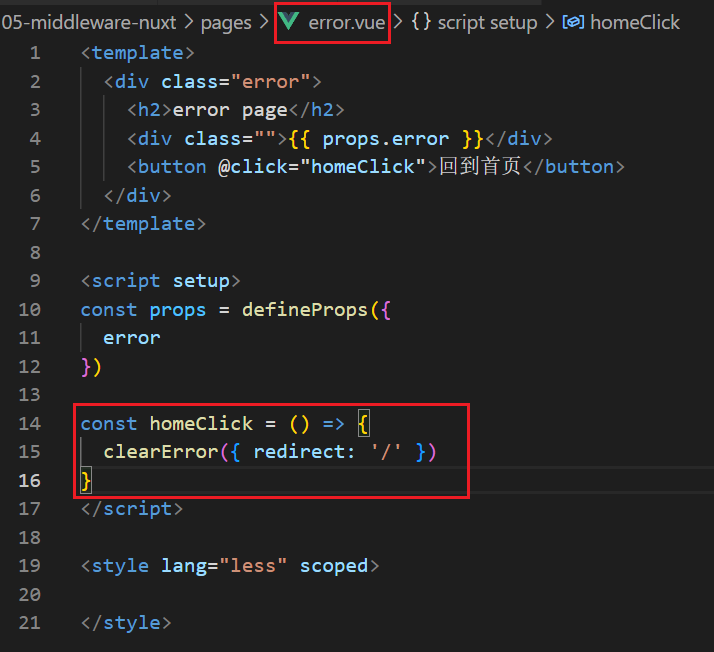This screenshot has height=652, width=714.
Task: Click the 'error' prop on line 11
Action: [132, 338]
